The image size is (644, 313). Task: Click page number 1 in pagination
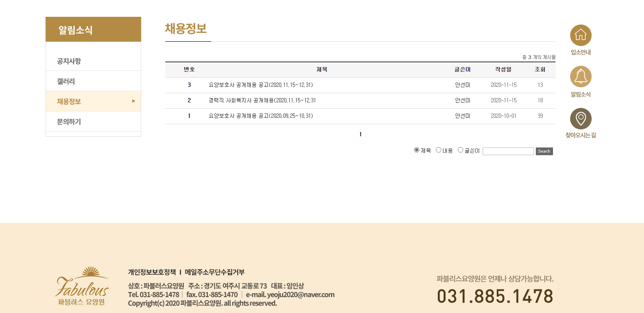click(x=360, y=135)
